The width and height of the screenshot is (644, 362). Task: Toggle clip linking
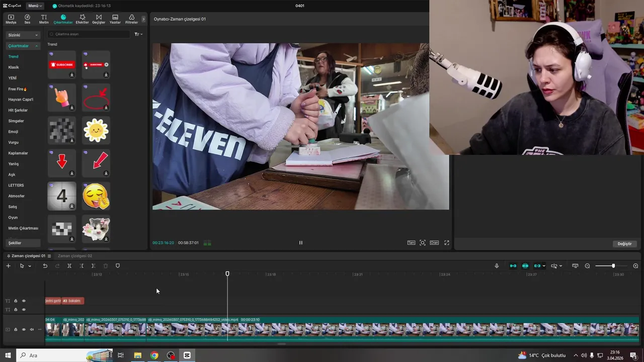point(537,266)
